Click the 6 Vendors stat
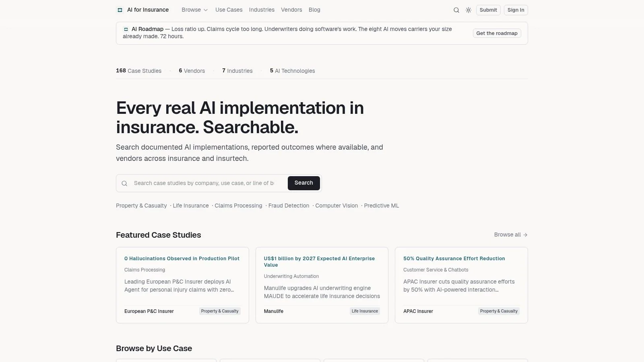The image size is (644, 362). click(x=192, y=71)
